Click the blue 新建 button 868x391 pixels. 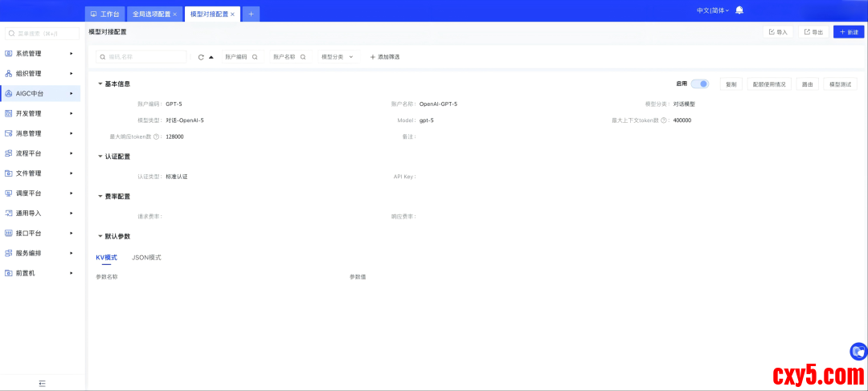click(x=849, y=32)
